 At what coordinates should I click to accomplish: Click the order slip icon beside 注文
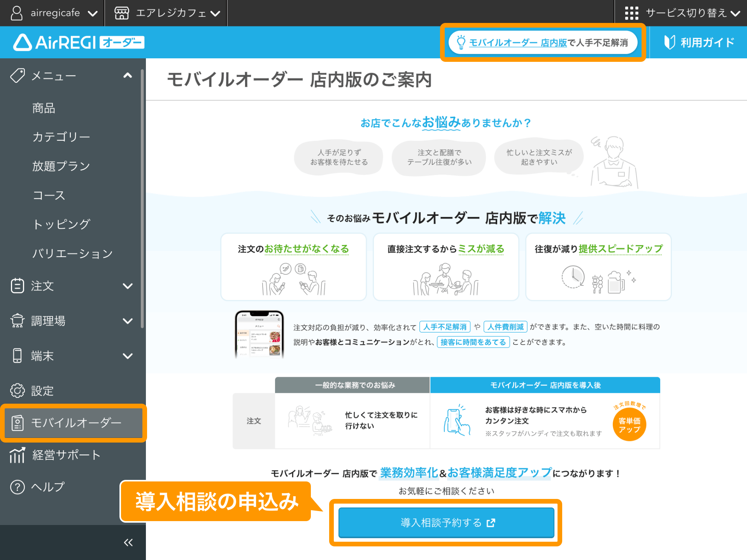click(17, 286)
